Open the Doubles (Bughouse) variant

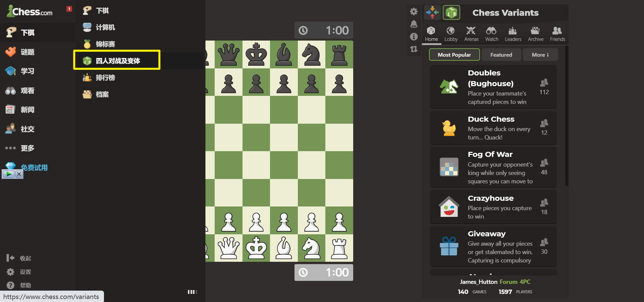(493, 87)
